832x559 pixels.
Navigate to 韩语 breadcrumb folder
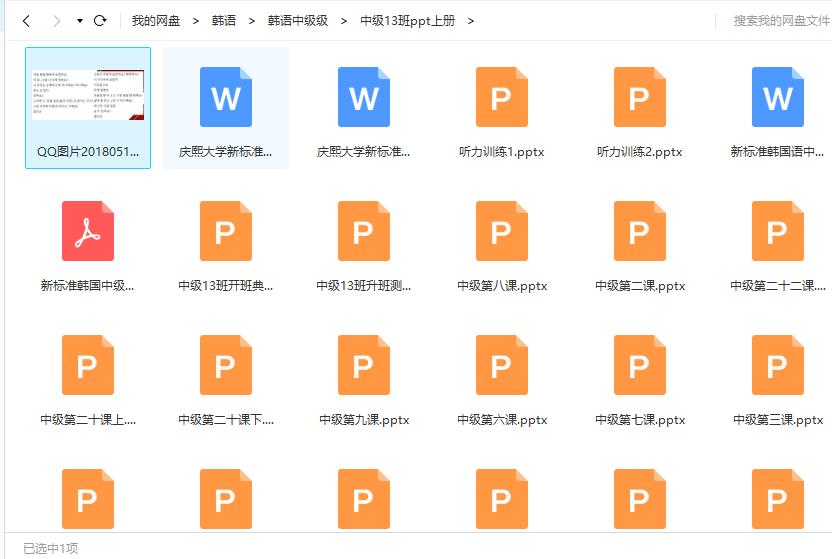click(224, 21)
